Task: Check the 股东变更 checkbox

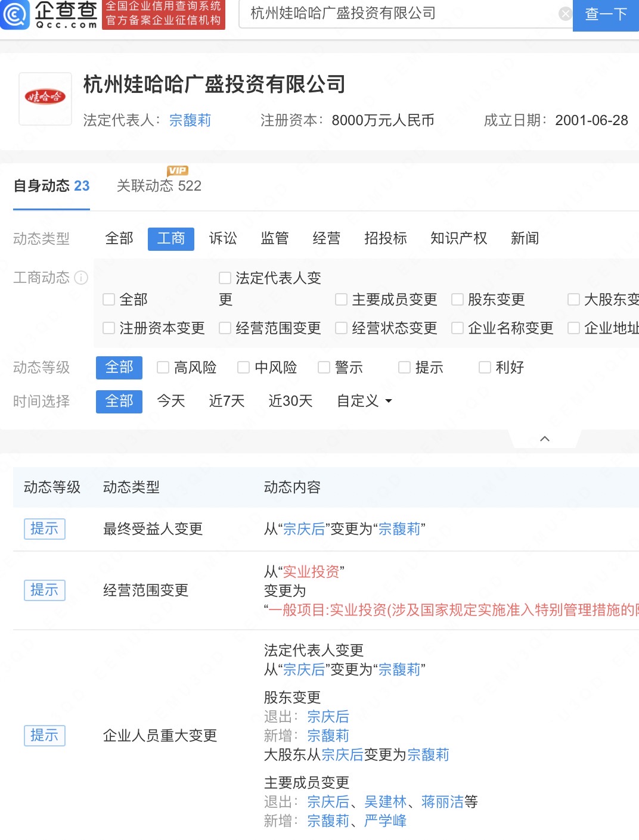Action: click(457, 299)
